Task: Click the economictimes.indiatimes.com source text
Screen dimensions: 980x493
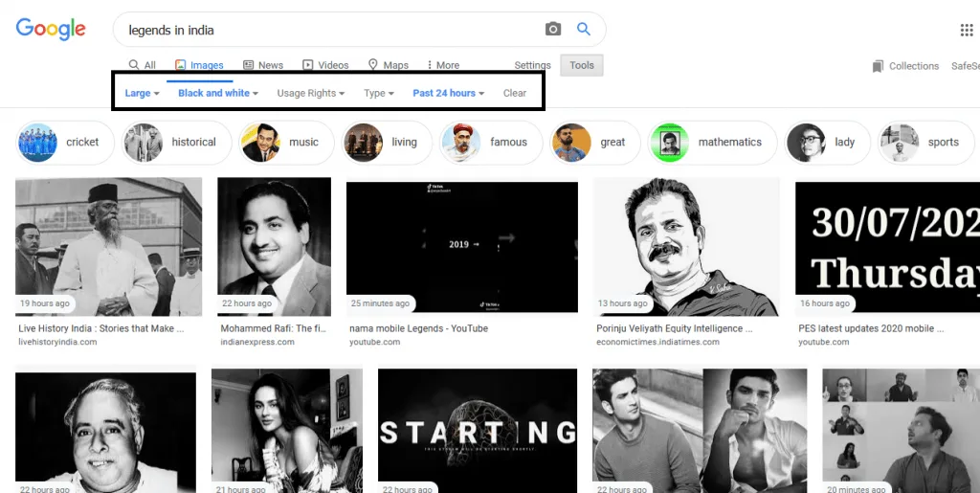Action: coord(657,342)
